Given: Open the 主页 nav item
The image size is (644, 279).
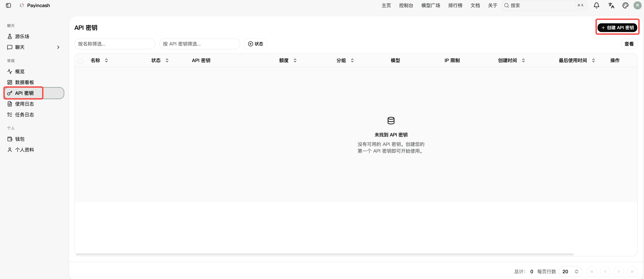Looking at the screenshot, I should [x=386, y=5].
